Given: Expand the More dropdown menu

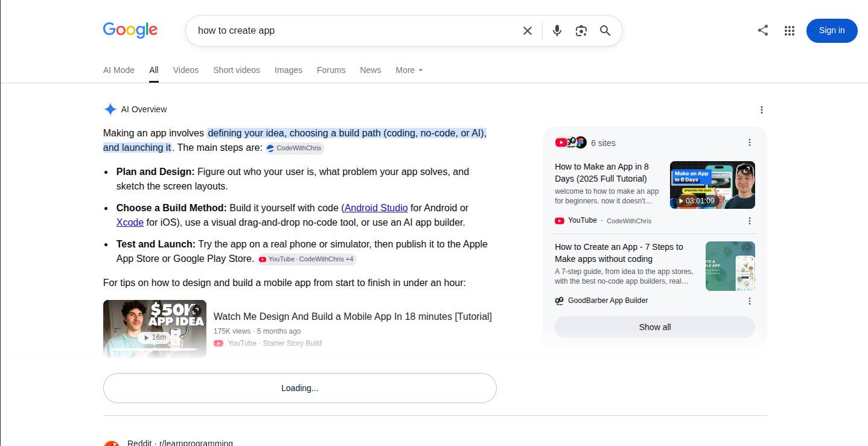Looking at the screenshot, I should [x=409, y=70].
